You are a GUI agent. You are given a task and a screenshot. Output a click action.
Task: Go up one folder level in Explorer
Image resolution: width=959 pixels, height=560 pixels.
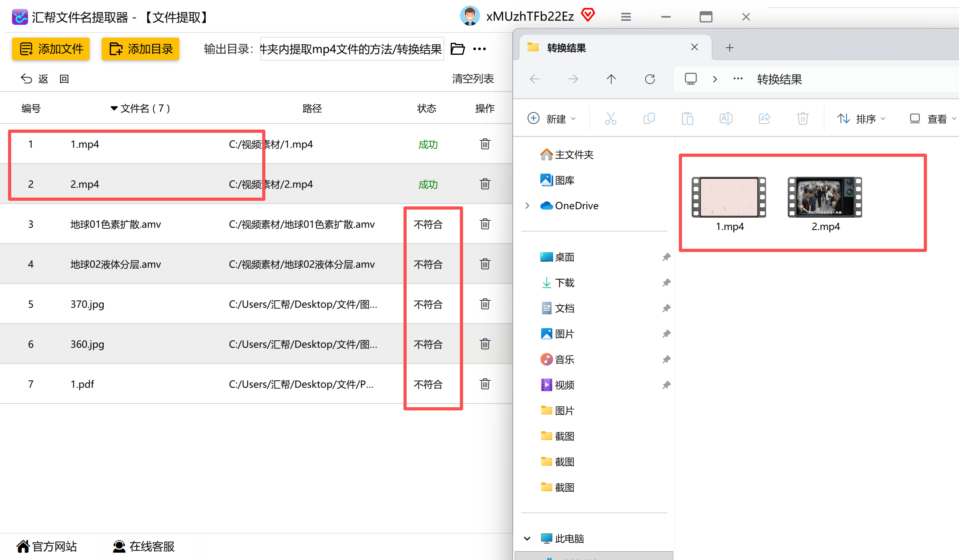(x=611, y=79)
